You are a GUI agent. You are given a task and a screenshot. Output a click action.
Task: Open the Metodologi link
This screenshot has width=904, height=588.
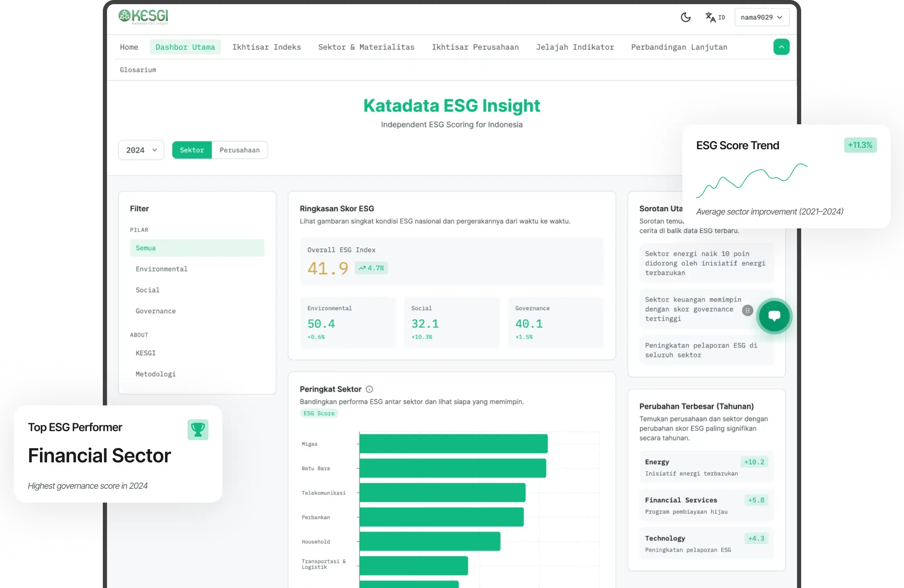point(155,374)
